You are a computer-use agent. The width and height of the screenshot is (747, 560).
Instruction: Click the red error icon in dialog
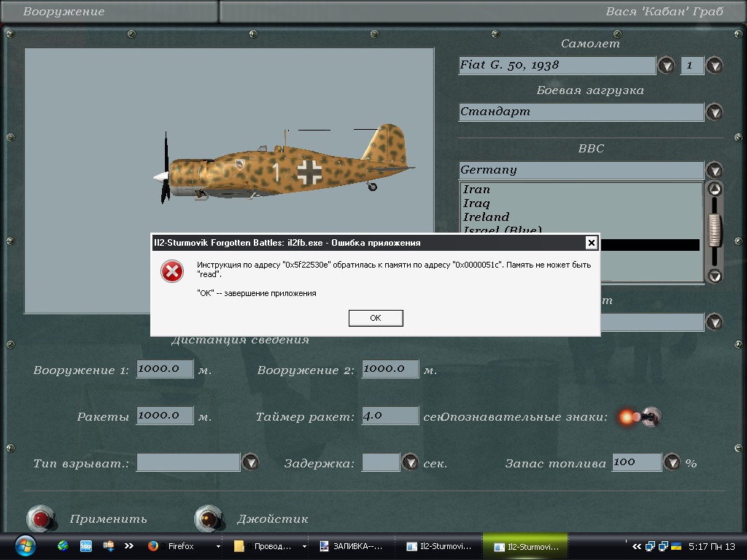click(172, 271)
